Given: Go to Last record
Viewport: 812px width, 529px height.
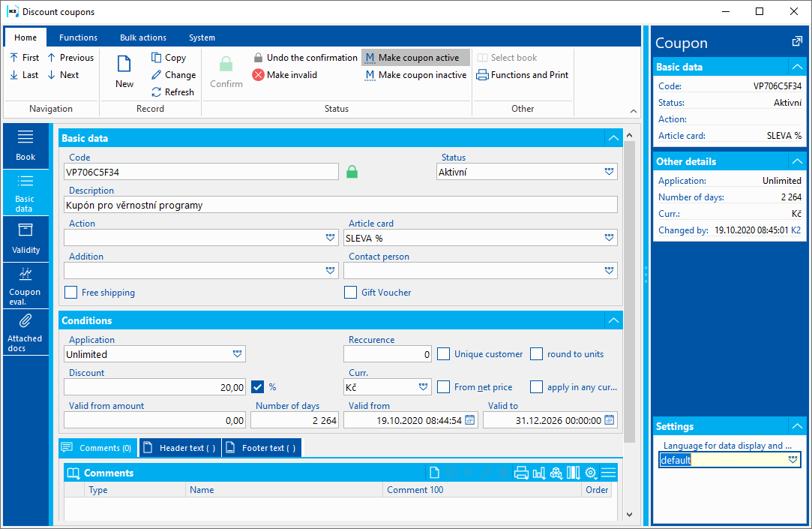Looking at the screenshot, I should [x=24, y=74].
